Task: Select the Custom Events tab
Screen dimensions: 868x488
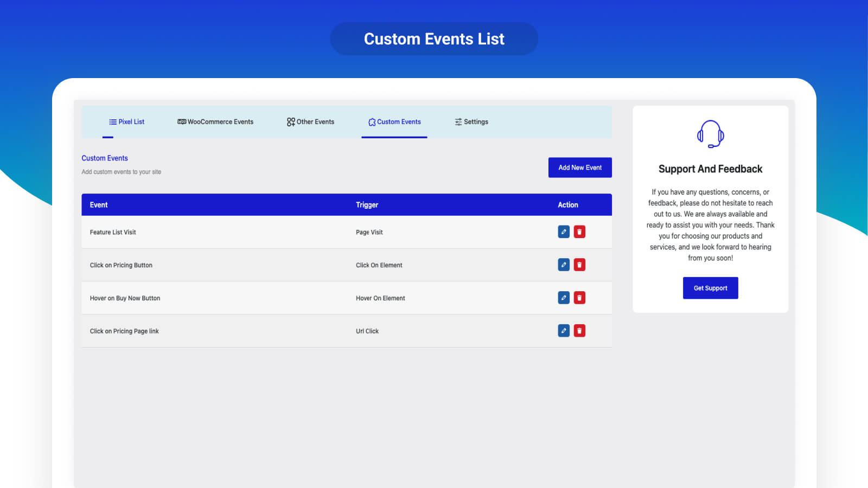Action: pyautogui.click(x=394, y=122)
